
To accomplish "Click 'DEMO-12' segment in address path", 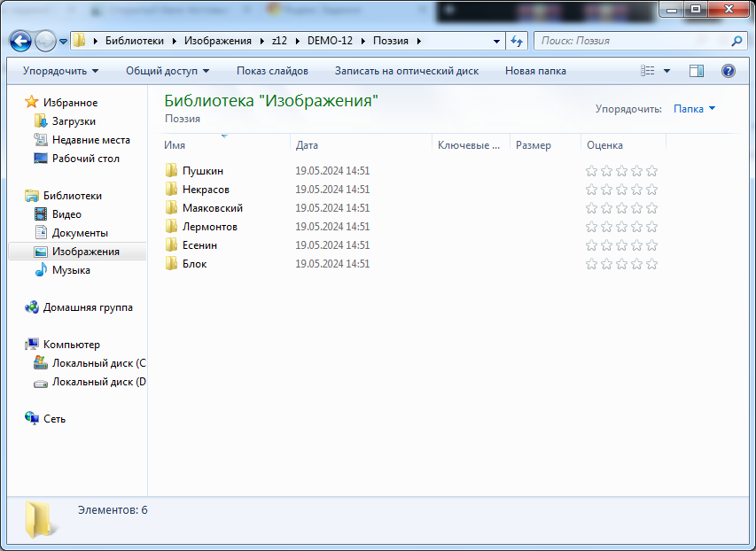I will pos(331,41).
